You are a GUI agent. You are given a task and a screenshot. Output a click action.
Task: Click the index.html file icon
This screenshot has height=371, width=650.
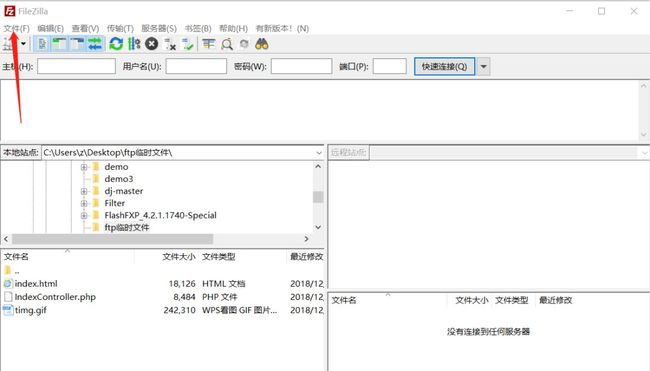8,284
